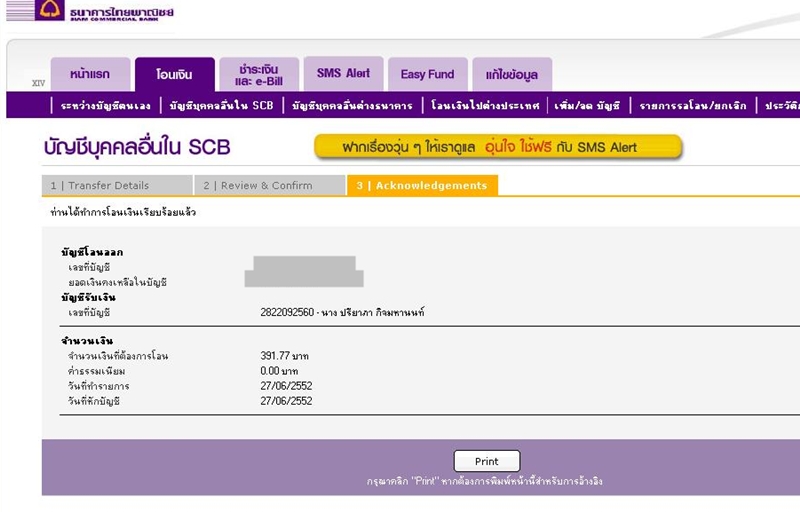Image resolution: width=800 pixels, height=512 pixels.
Task: Select step 2 Review & Confirm
Action: (270, 186)
